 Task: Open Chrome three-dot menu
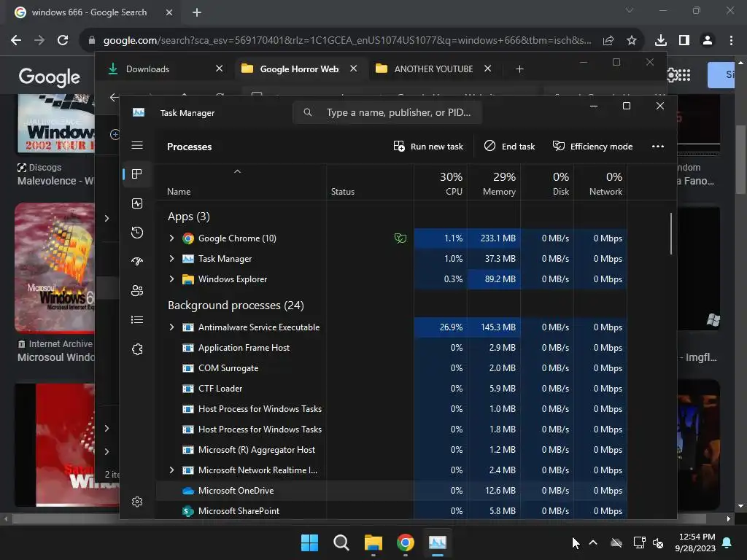coord(731,40)
